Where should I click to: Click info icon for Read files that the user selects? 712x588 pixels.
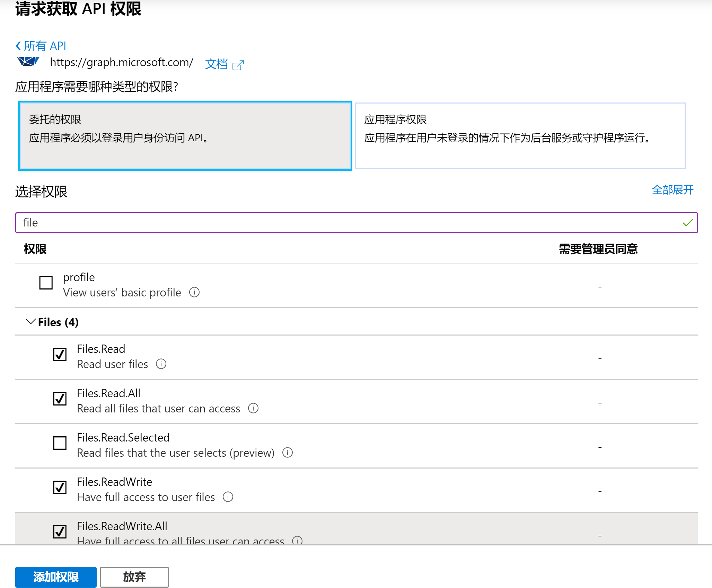[x=288, y=453]
